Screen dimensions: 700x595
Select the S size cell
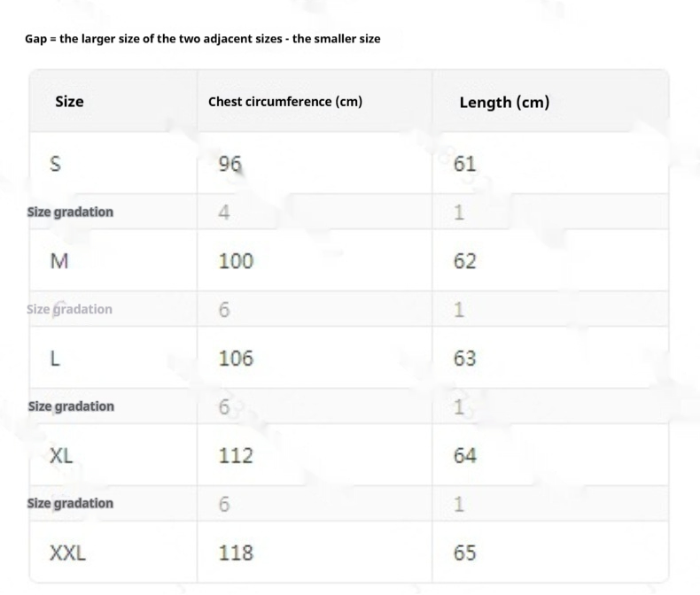coord(56,164)
